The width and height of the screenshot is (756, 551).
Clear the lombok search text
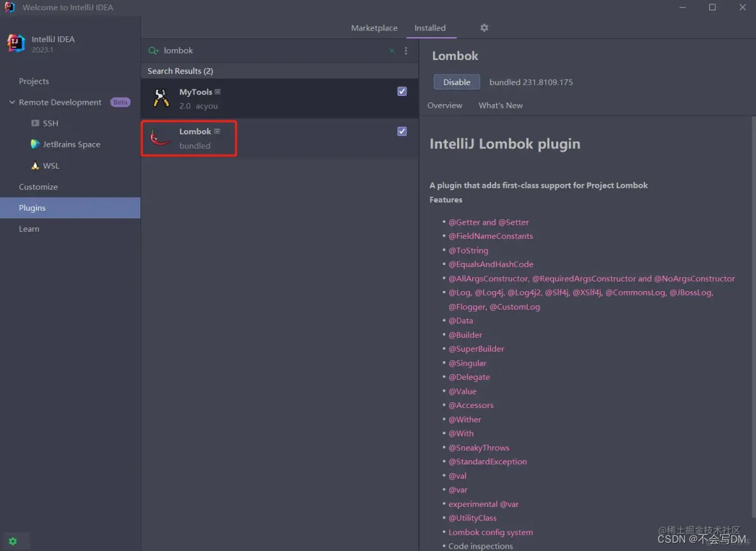point(392,50)
